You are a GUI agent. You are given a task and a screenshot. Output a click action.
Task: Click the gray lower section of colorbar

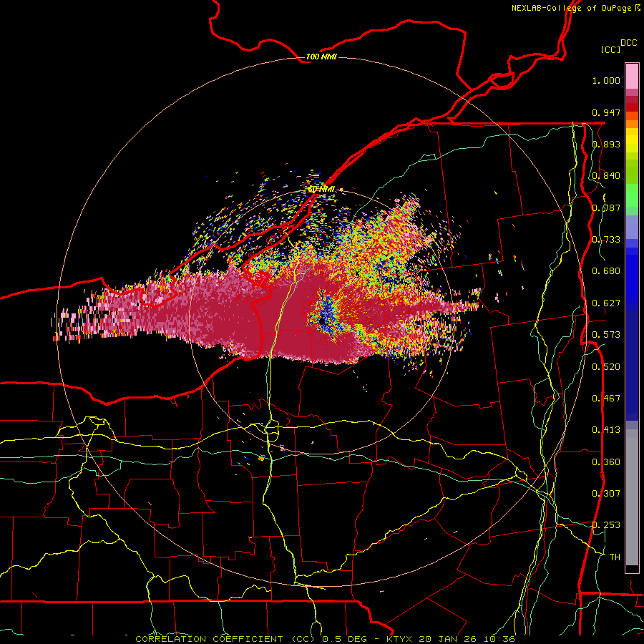coord(632,497)
